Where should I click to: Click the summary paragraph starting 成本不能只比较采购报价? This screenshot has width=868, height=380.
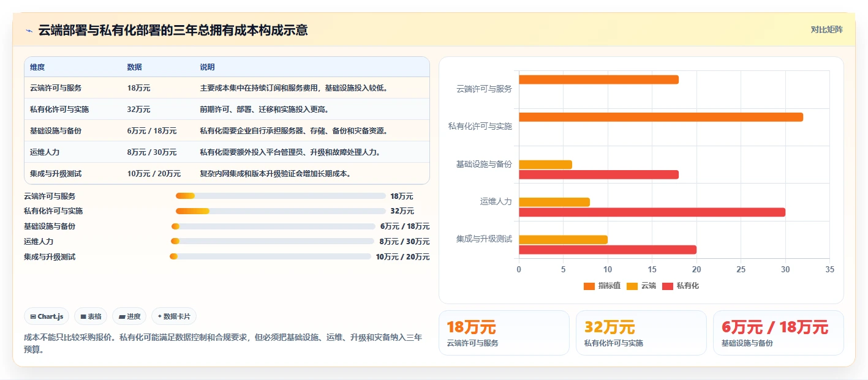pyautogui.click(x=223, y=343)
